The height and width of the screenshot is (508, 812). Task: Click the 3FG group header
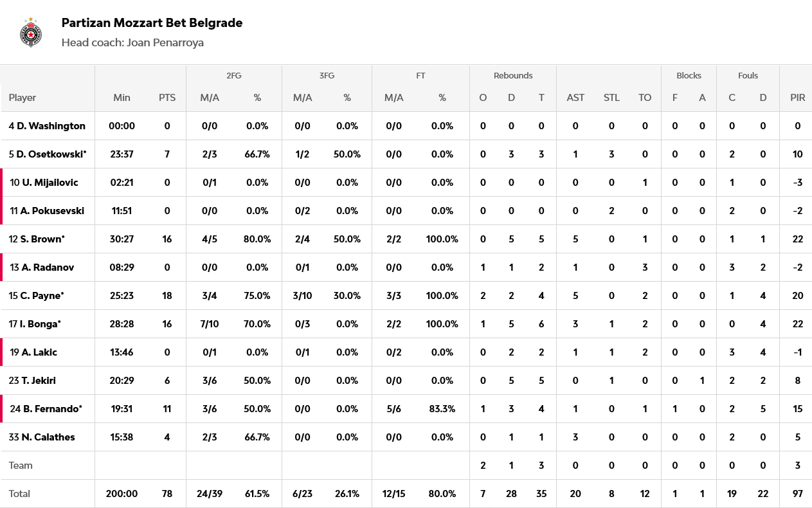coord(327,76)
